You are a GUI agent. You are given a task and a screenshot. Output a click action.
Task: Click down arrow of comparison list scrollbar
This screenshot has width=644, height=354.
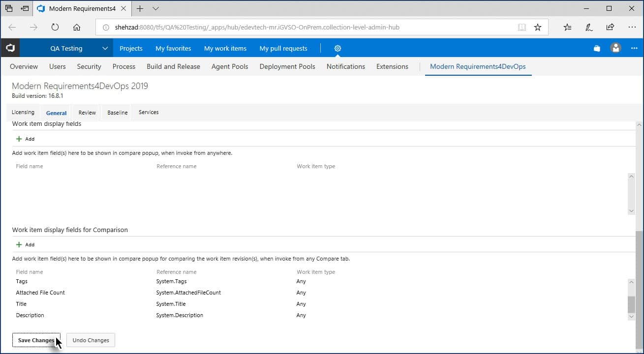(631, 317)
